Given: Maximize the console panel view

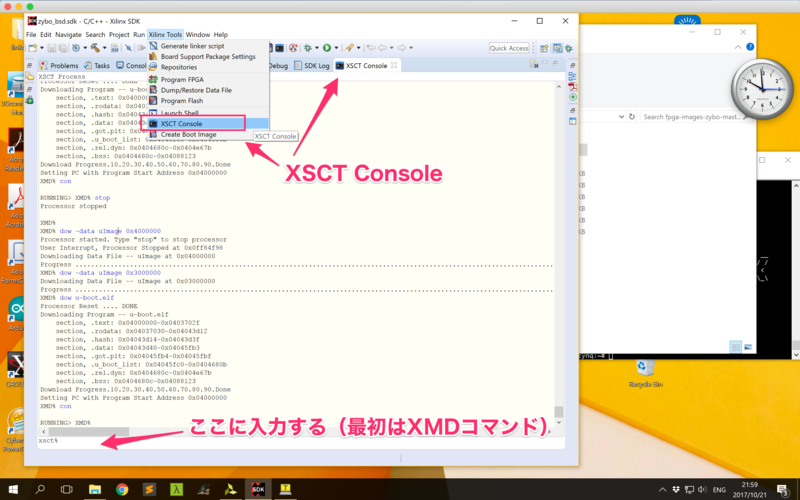Looking at the screenshot, I should [x=555, y=63].
